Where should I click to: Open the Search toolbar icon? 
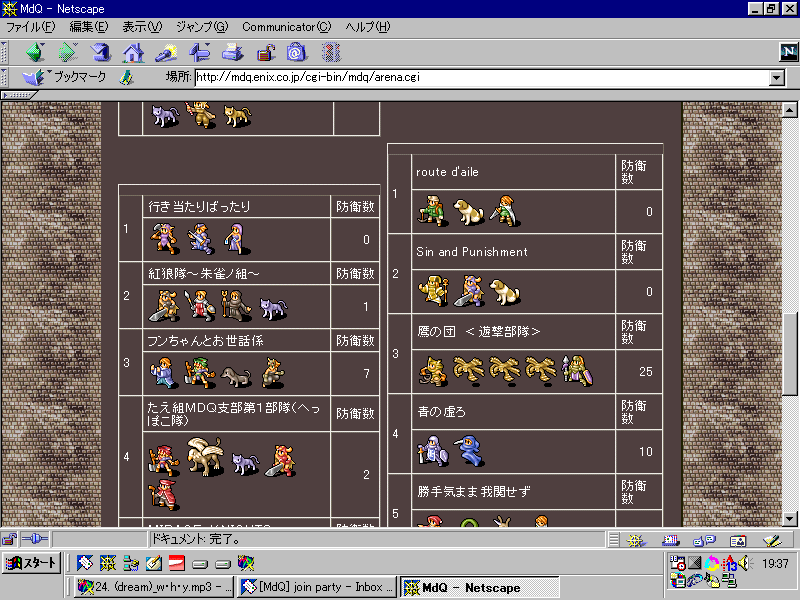(x=166, y=52)
